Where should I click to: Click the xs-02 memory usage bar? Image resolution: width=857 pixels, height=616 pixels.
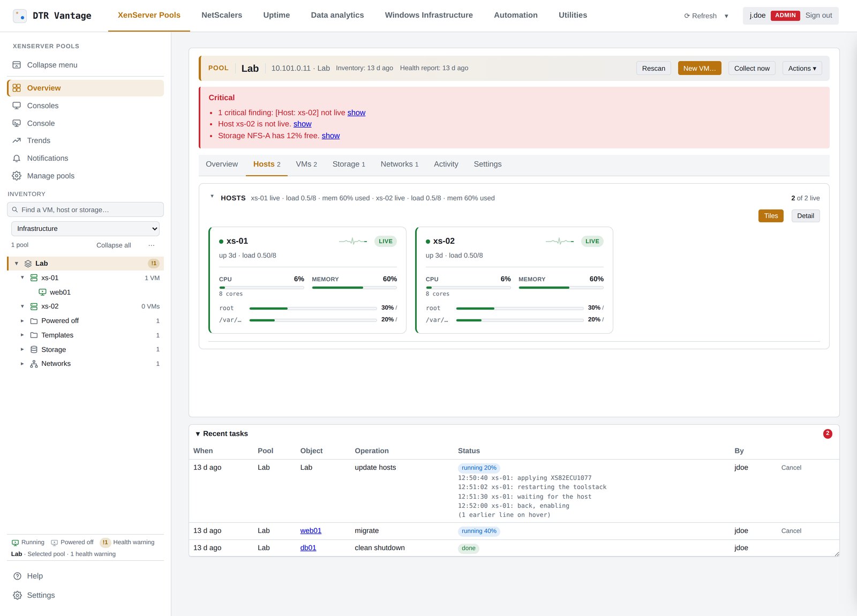tap(561, 288)
